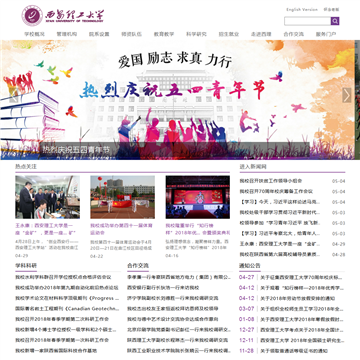Open headline about 知行榜样 2018 ceremony

point(198,229)
